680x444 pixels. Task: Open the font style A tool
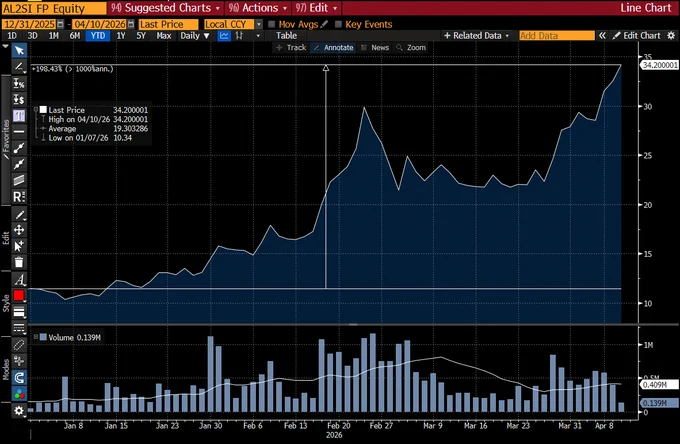click(19, 280)
